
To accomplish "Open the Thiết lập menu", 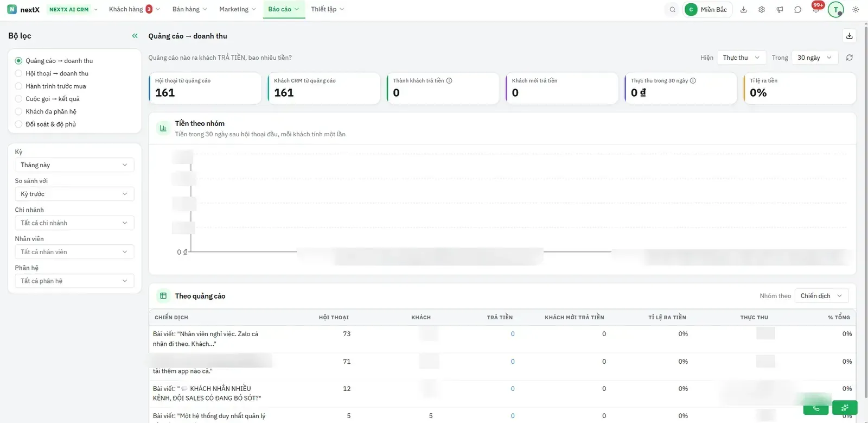I will 327,9.
